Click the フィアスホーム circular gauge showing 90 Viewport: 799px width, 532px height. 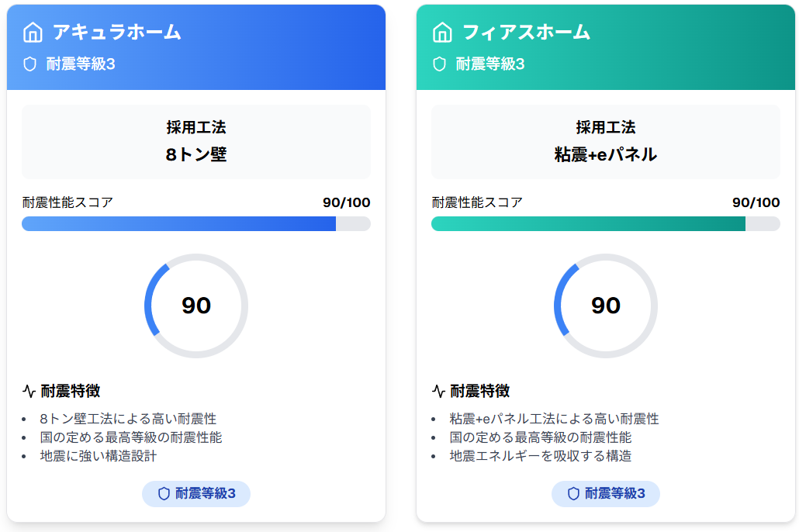click(x=606, y=306)
